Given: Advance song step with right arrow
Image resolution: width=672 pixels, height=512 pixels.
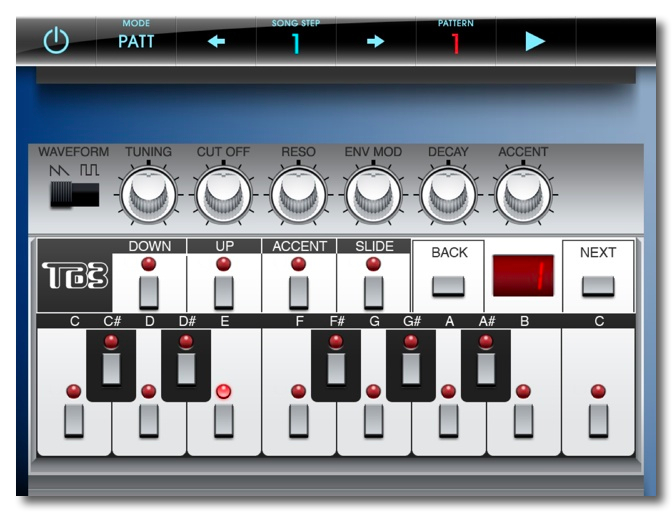Looking at the screenshot, I should tap(375, 42).
